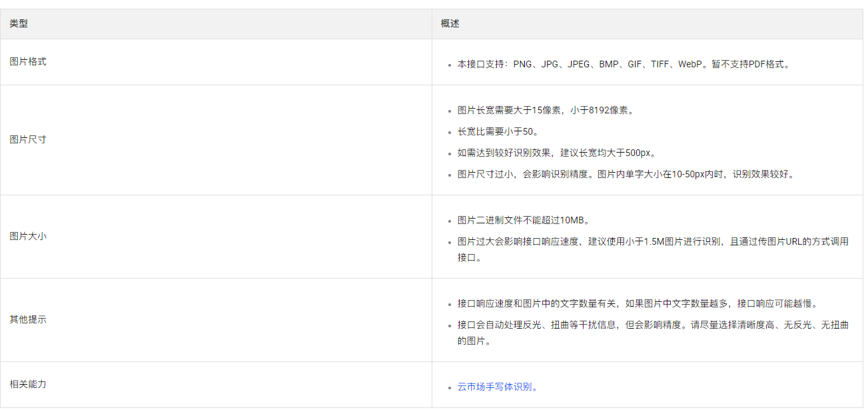Click the bullet about 接口响应速度 and text count
Screen dimensions: 868x416
[637, 303]
